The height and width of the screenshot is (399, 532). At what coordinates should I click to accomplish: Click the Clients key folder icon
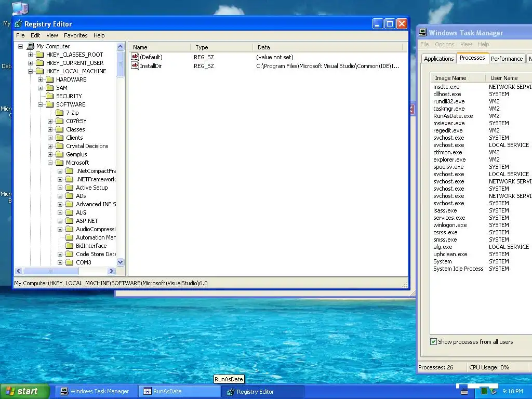tap(60, 138)
